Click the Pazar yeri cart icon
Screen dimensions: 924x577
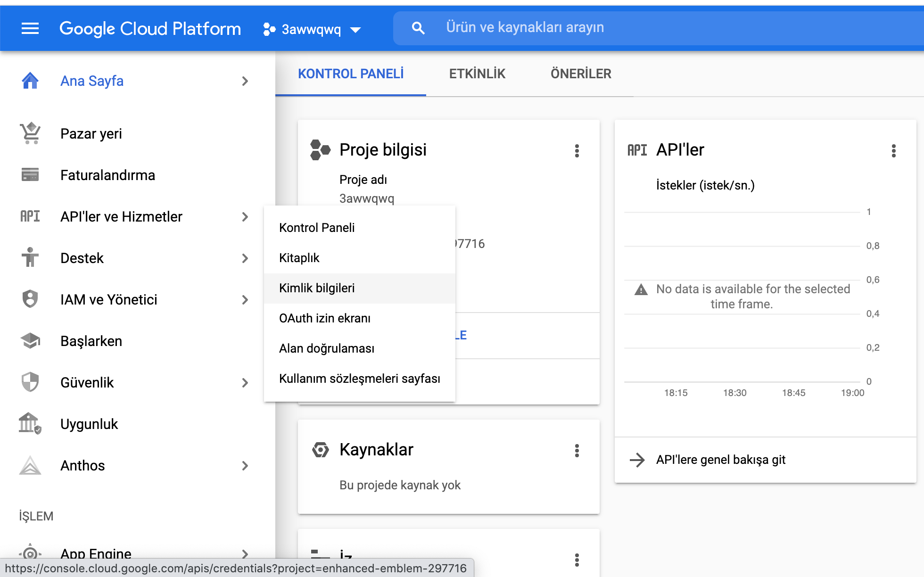click(30, 133)
